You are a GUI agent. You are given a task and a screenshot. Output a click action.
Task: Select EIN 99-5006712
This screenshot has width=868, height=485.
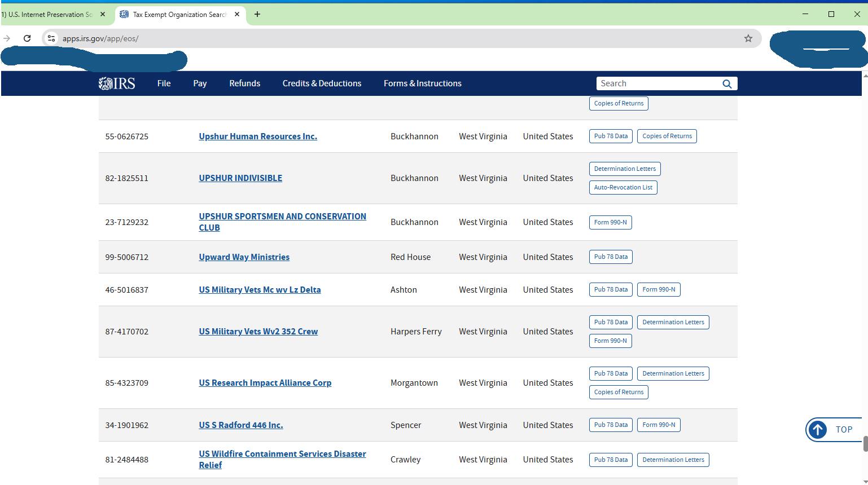point(127,257)
